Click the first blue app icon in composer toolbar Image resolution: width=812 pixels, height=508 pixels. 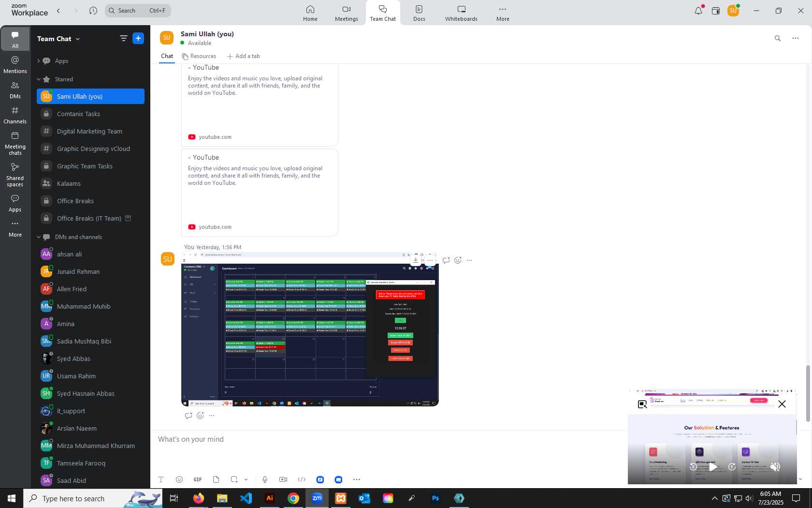point(320,479)
